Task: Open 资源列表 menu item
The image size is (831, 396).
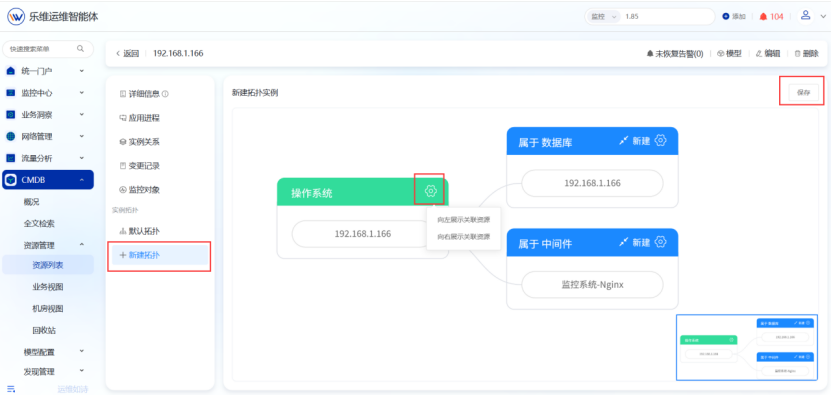Action: (x=48, y=265)
